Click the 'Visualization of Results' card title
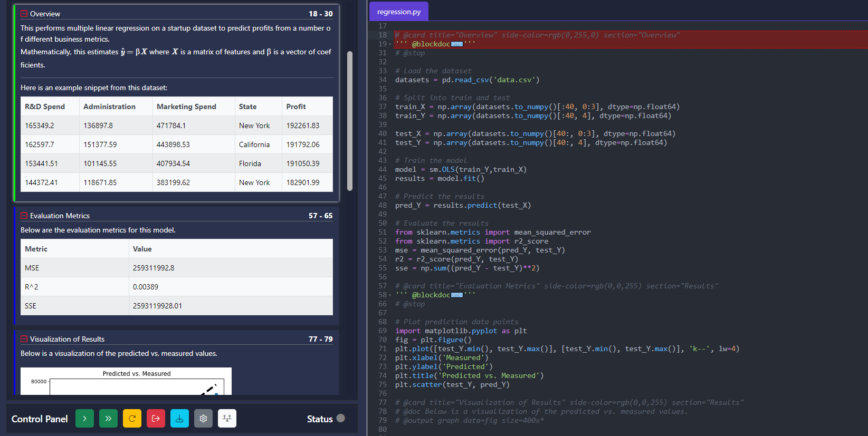 click(x=67, y=339)
